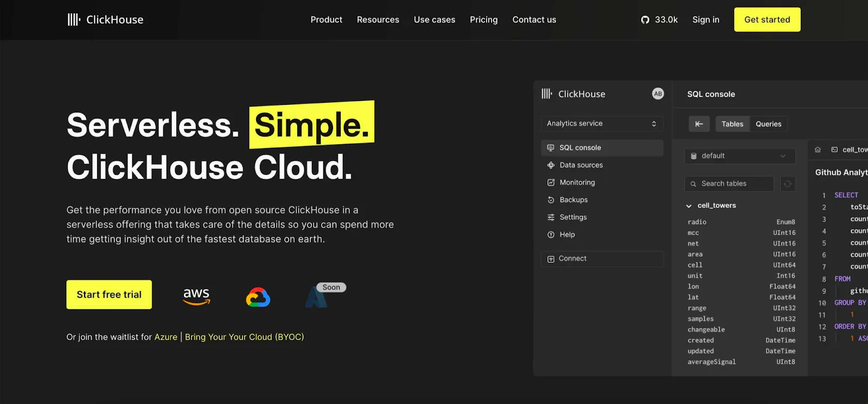
Task: Select the Data sources sidebar item
Action: pyautogui.click(x=602, y=165)
